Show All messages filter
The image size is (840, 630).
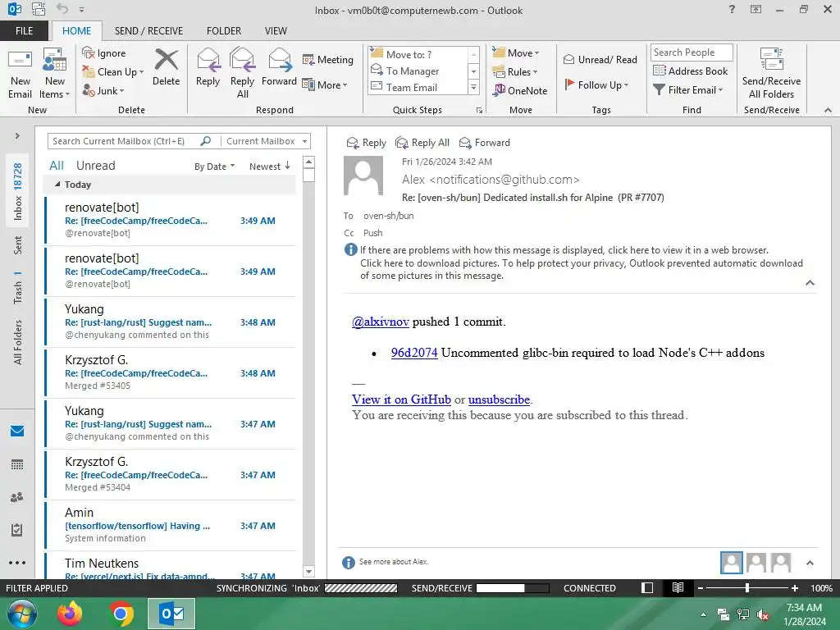tap(57, 166)
